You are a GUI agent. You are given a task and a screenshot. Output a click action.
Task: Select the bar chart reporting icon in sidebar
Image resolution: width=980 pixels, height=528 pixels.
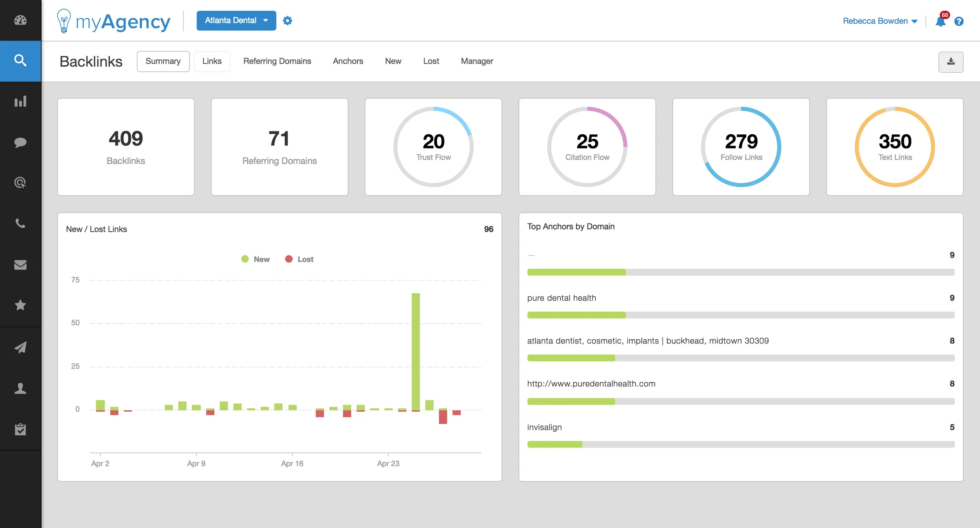[20, 101]
